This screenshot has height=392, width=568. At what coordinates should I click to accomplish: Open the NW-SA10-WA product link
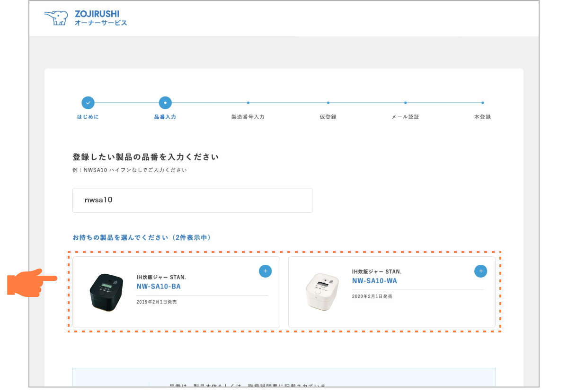374,281
